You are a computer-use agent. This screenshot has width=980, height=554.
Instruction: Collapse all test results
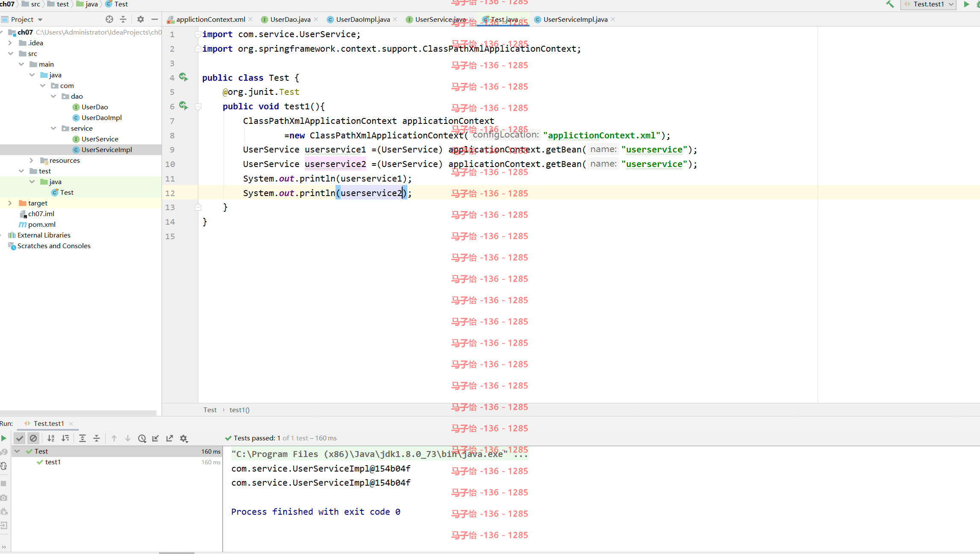(97, 438)
